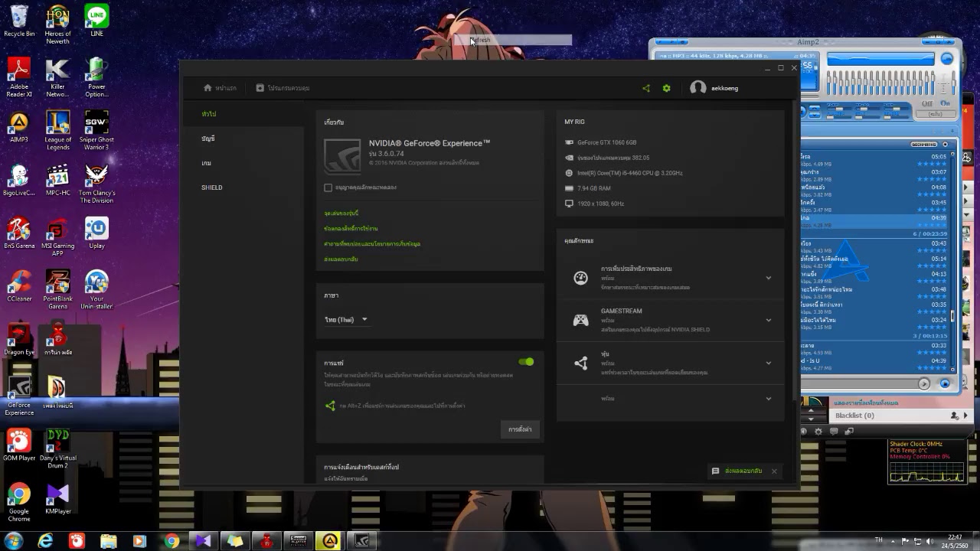The image size is (980, 551).
Task: Open the first green link under About
Action: [x=341, y=213]
